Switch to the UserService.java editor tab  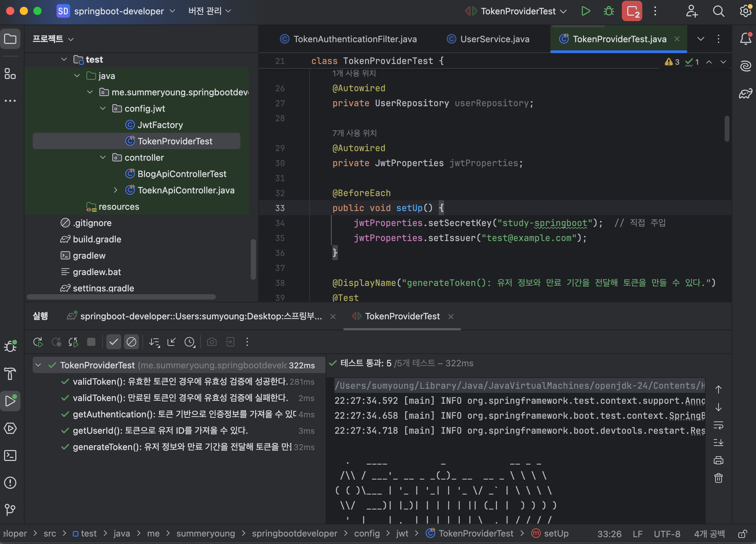point(494,39)
